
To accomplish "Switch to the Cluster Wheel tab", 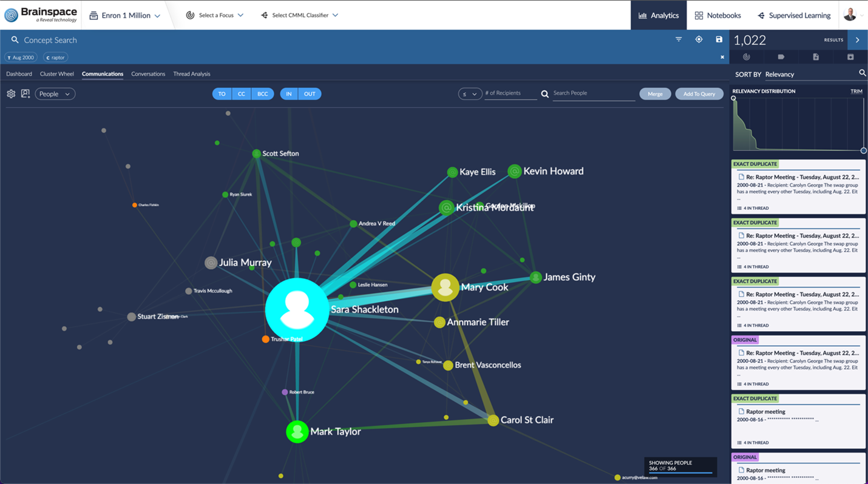I will (x=57, y=74).
